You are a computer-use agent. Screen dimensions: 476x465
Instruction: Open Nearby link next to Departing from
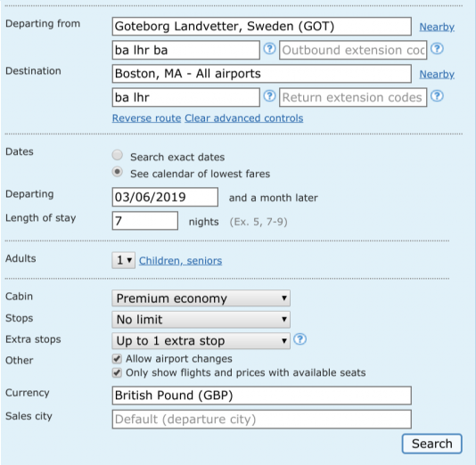point(437,27)
